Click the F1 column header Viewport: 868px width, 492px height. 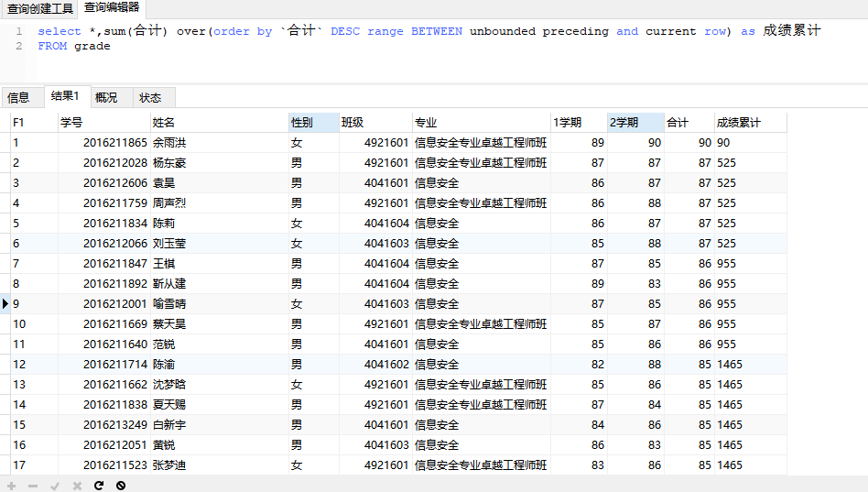(34, 123)
